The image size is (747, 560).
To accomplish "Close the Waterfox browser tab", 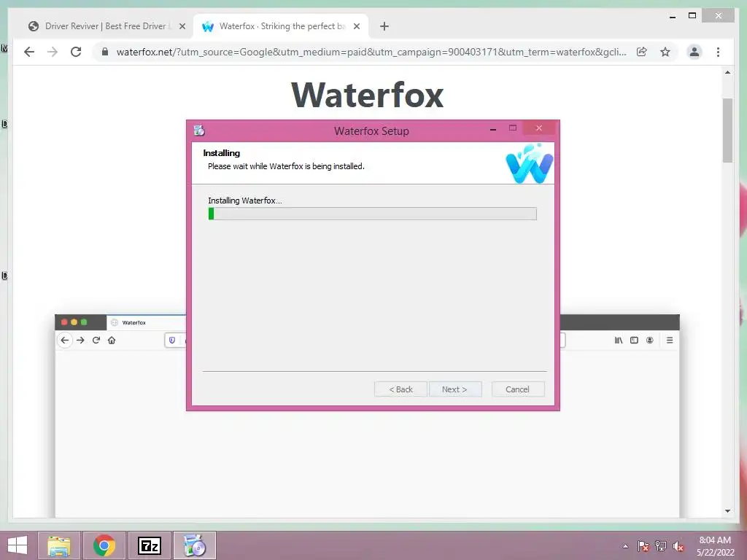I will pyautogui.click(x=356, y=27).
